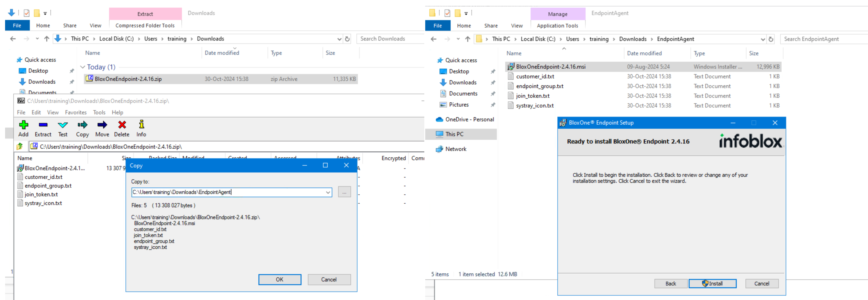Click the Search Downloads box
This screenshot has width=868, height=300.
point(390,39)
